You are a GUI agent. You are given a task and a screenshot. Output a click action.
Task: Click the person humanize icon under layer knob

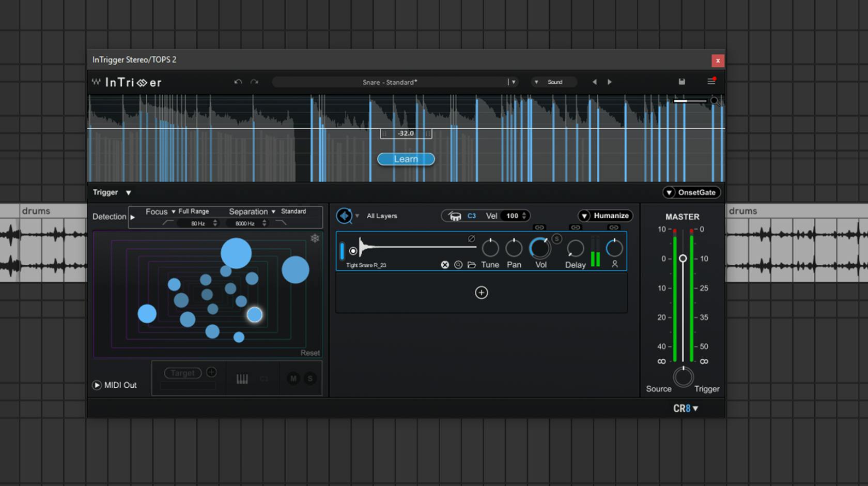point(615,264)
